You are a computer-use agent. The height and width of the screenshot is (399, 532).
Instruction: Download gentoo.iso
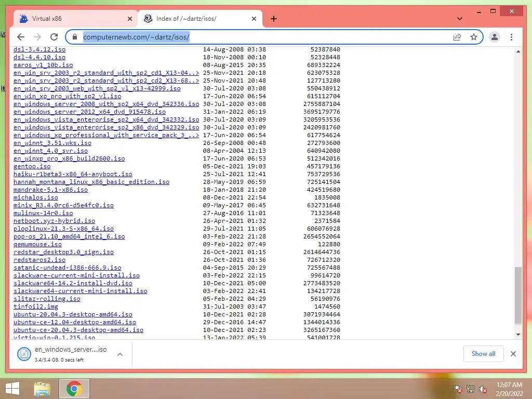[x=32, y=167]
